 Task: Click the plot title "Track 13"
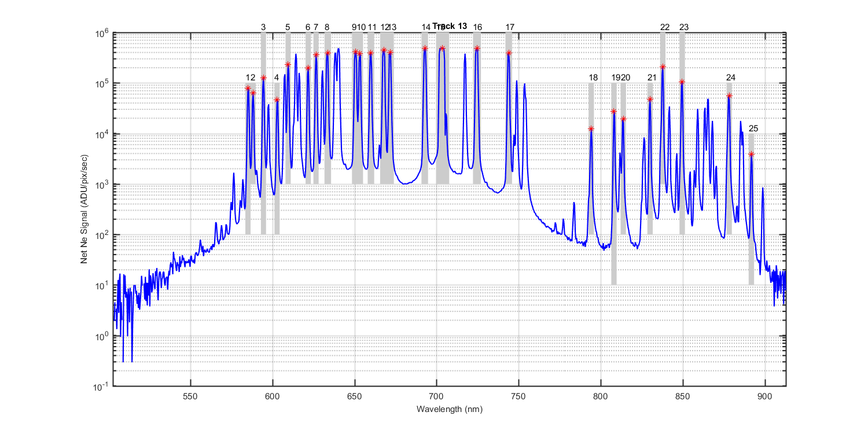[x=450, y=26]
